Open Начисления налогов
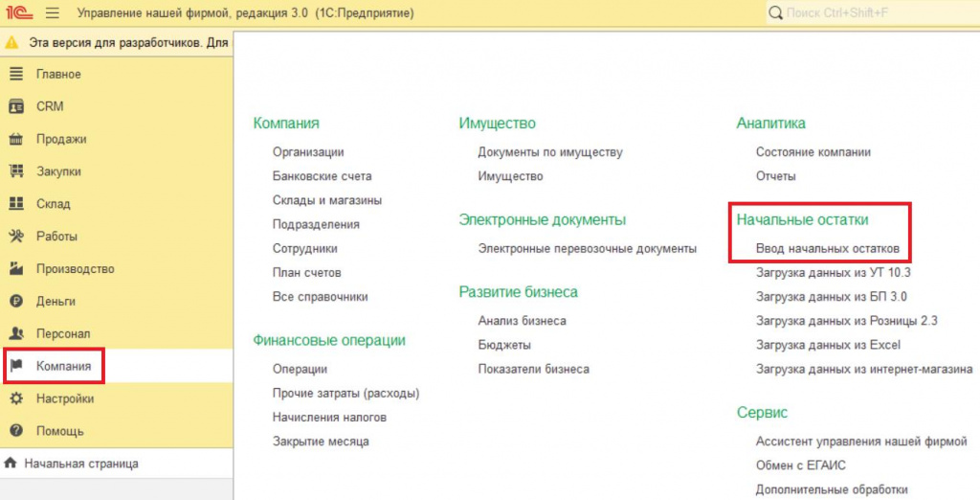 point(329,418)
